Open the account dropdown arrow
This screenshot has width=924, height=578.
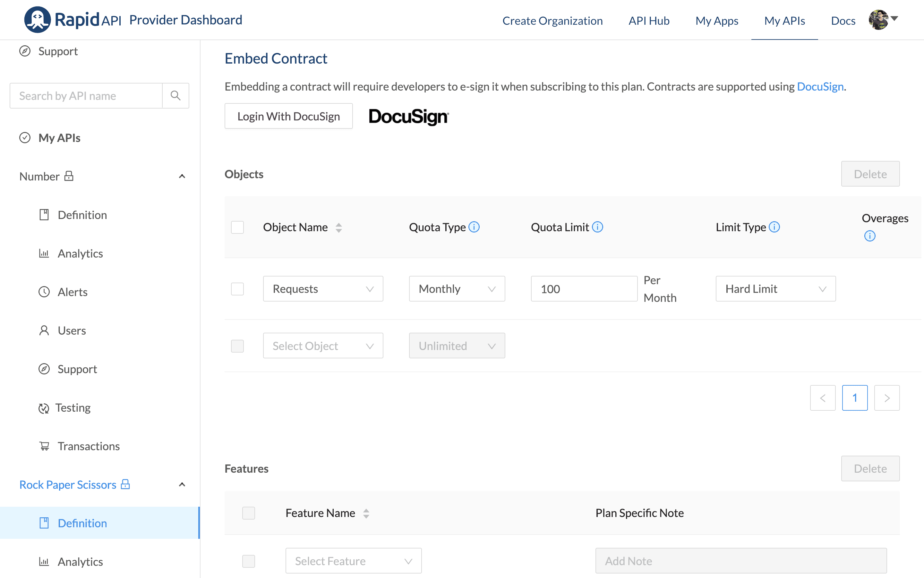tap(894, 18)
